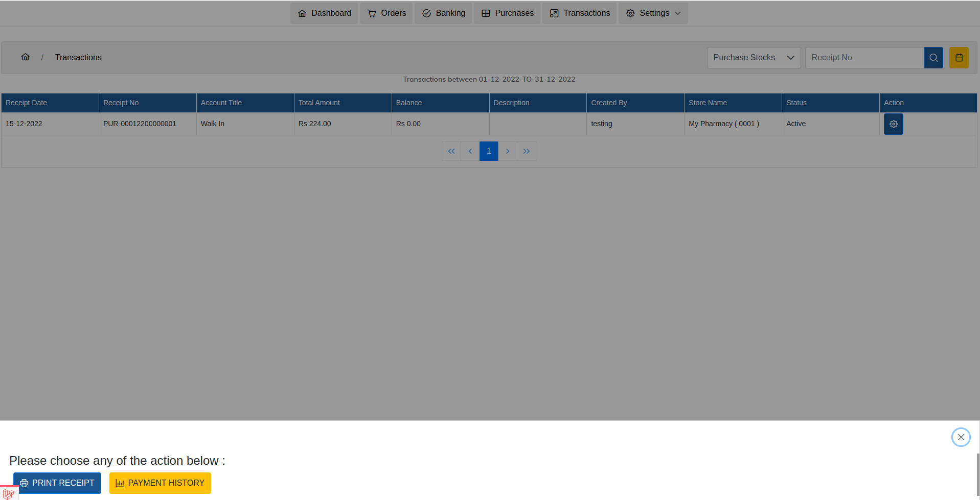Focus the Receipt No search field
The height and width of the screenshot is (500, 980).
coord(864,58)
